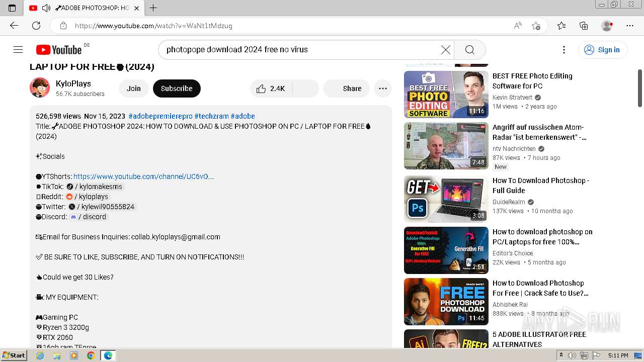
Task: Open File Explorer from taskbar
Action: [57, 355]
